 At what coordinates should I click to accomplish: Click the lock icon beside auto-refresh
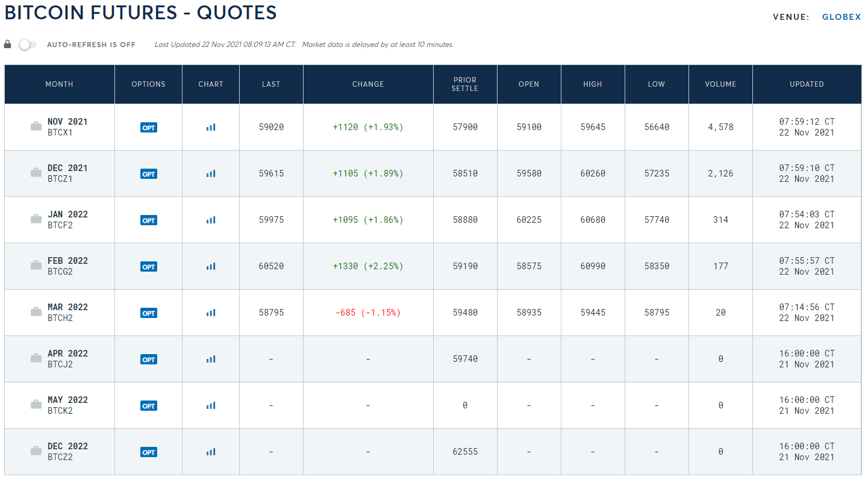coord(7,44)
